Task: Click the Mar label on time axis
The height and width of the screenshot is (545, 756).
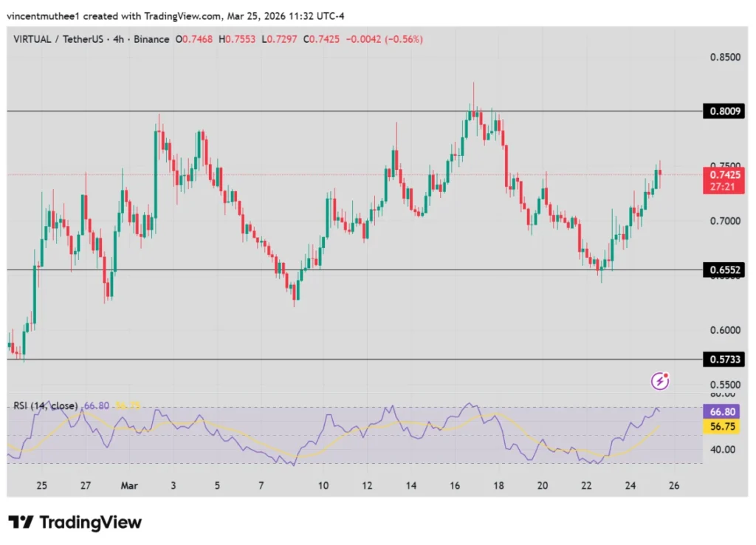Action: pyautogui.click(x=128, y=486)
